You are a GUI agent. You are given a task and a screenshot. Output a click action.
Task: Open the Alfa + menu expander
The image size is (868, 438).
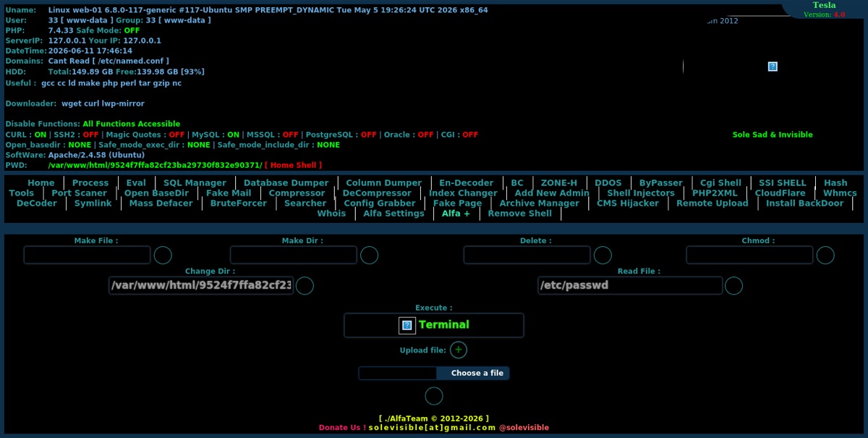tap(456, 214)
